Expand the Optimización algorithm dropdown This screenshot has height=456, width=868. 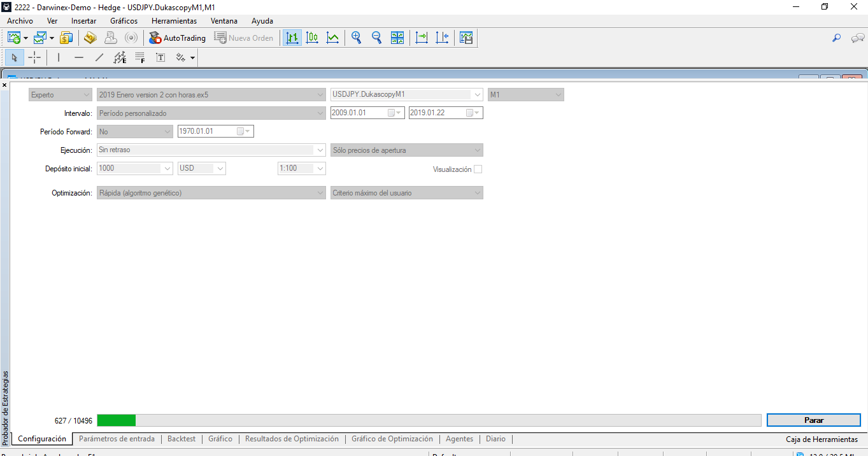click(211, 193)
